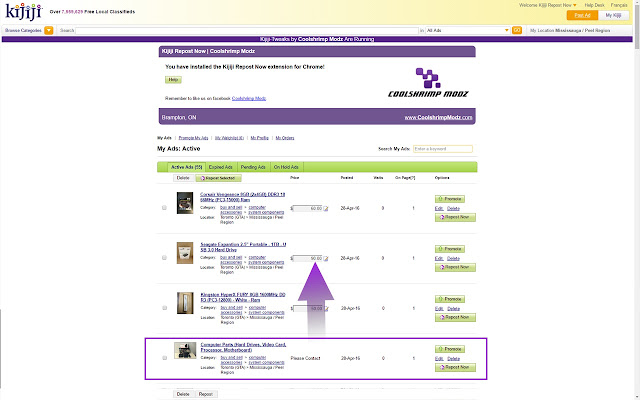
Task: Promote the Seagate Expansion ad
Action: tap(449, 249)
